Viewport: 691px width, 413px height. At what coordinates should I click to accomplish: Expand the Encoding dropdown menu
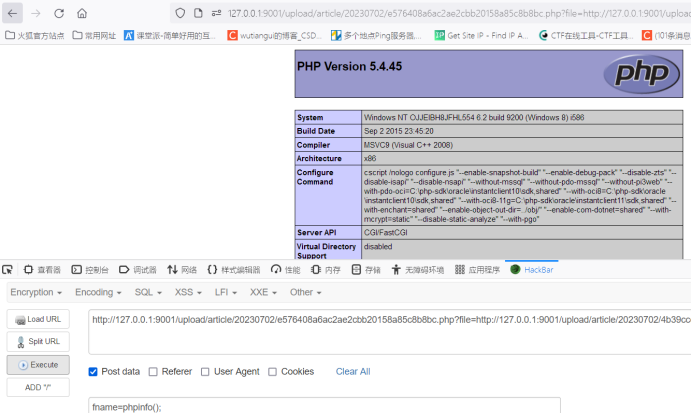[x=98, y=292]
